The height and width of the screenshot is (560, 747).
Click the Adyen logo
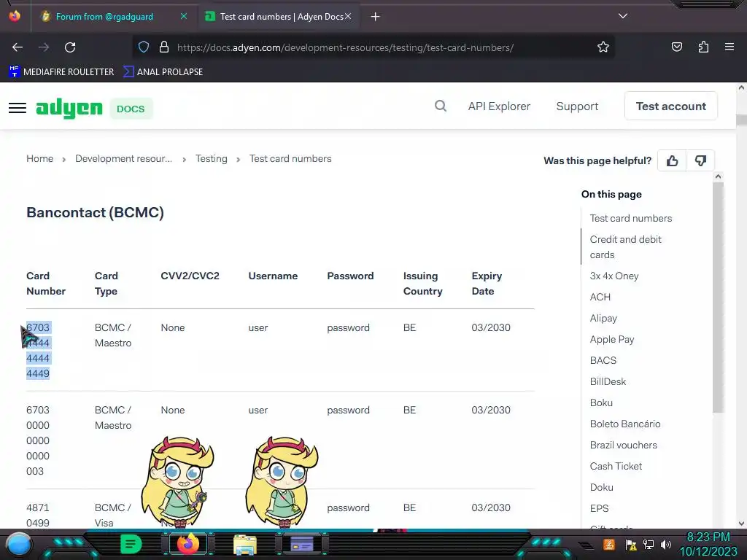pyautogui.click(x=69, y=109)
